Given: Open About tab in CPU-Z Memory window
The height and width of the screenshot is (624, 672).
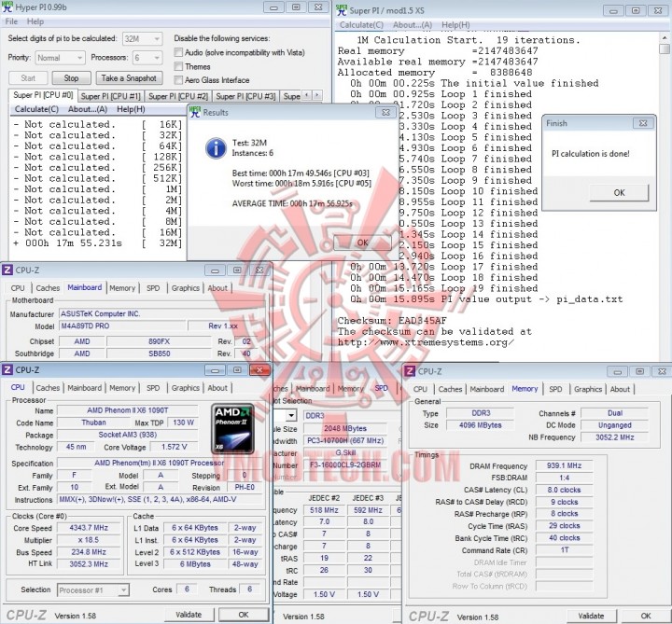Looking at the screenshot, I should pyautogui.click(x=620, y=389).
